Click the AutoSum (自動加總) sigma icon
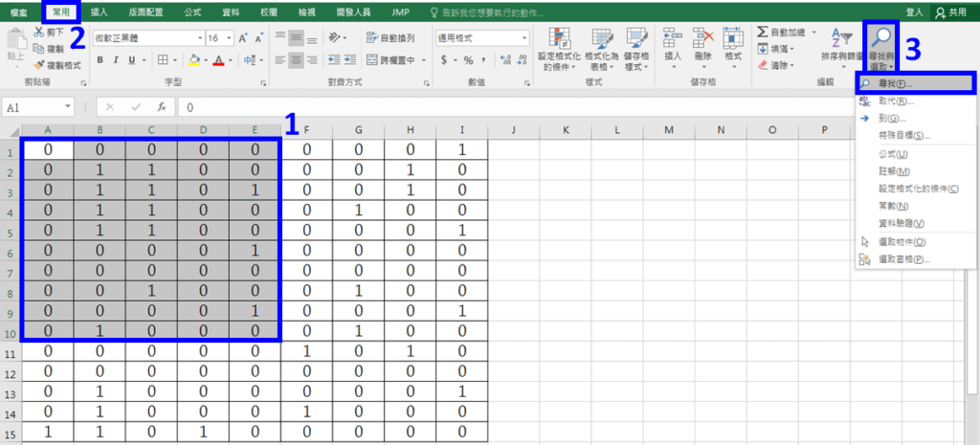This screenshot has width=980, height=445. point(763,32)
